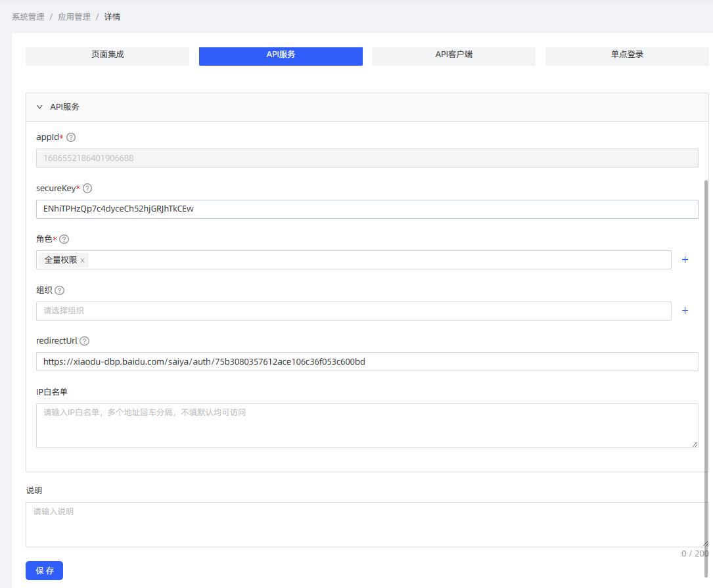The image size is (713, 588).
Task: Click help icon beside secureKey label
Action: pos(87,189)
